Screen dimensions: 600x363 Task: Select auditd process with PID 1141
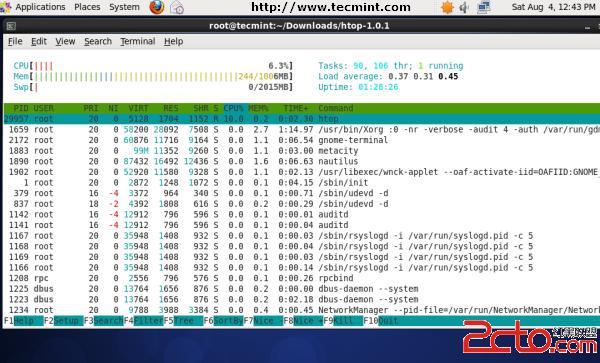click(x=302, y=225)
